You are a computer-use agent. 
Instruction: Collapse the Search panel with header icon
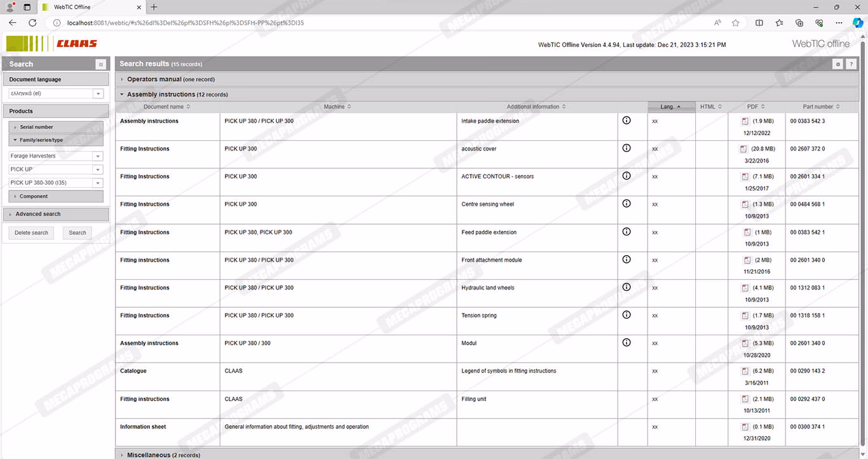click(100, 64)
